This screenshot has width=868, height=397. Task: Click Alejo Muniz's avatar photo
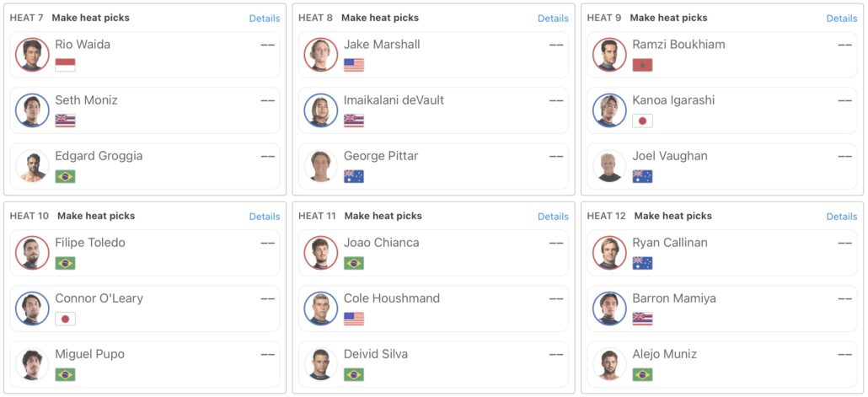click(609, 364)
